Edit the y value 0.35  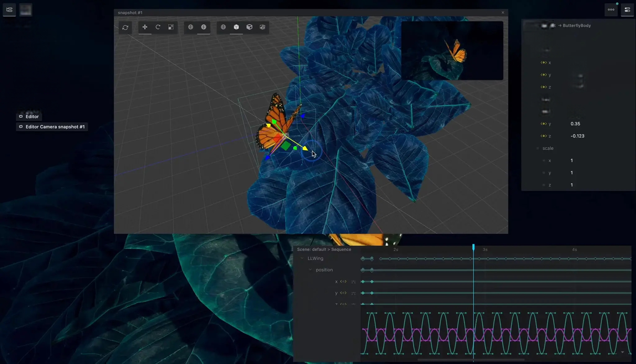pyautogui.click(x=575, y=124)
